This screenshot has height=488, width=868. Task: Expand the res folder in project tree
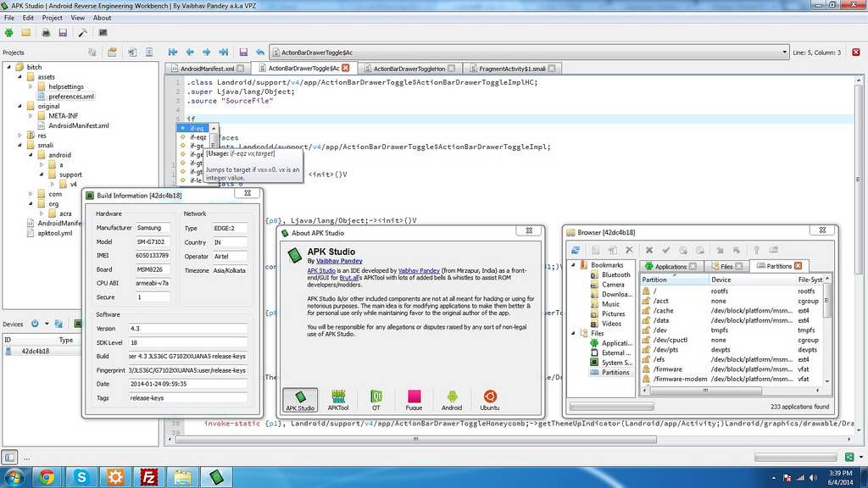[x=20, y=135]
